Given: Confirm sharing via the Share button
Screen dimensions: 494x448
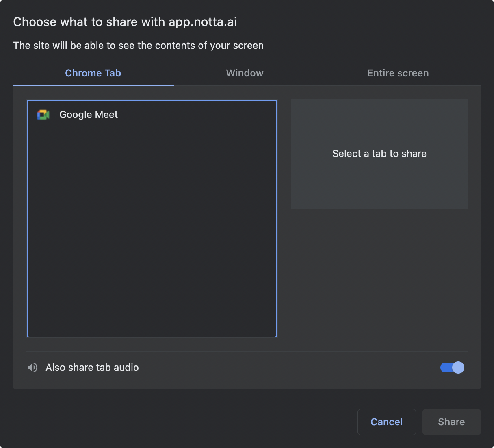Looking at the screenshot, I should pos(451,422).
